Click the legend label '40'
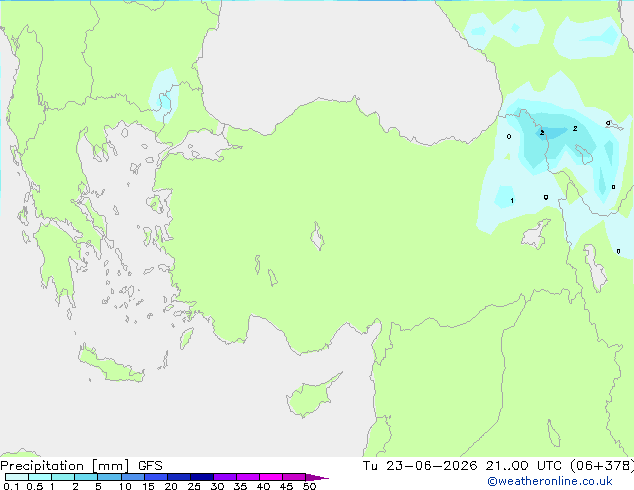Viewport: 634px width, 490px height. coord(263,486)
